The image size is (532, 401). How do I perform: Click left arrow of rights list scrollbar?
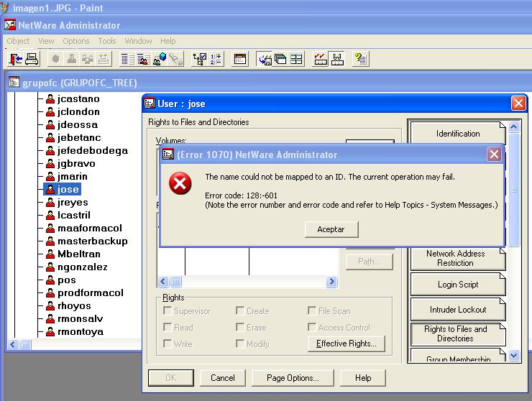163,281
